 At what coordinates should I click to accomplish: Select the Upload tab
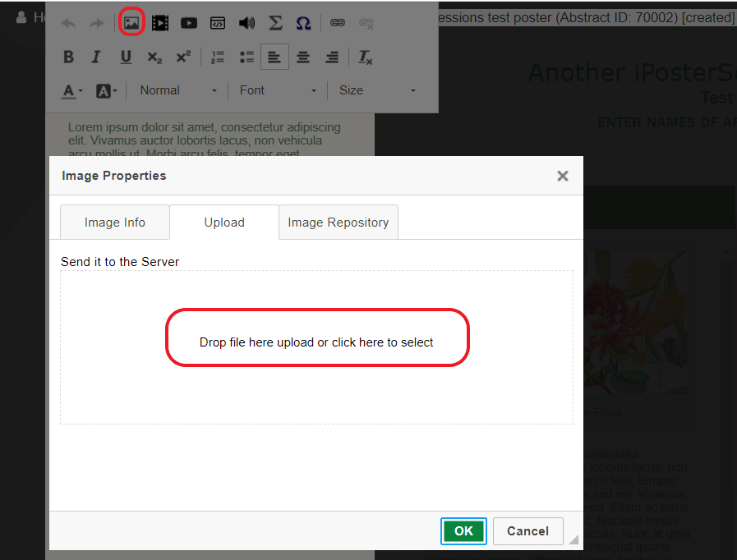coord(224,223)
